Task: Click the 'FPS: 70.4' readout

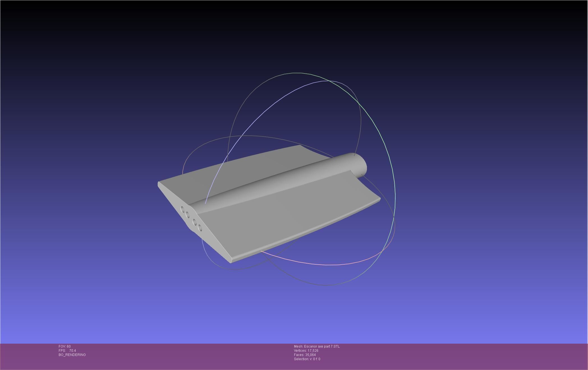Action: click(x=67, y=351)
